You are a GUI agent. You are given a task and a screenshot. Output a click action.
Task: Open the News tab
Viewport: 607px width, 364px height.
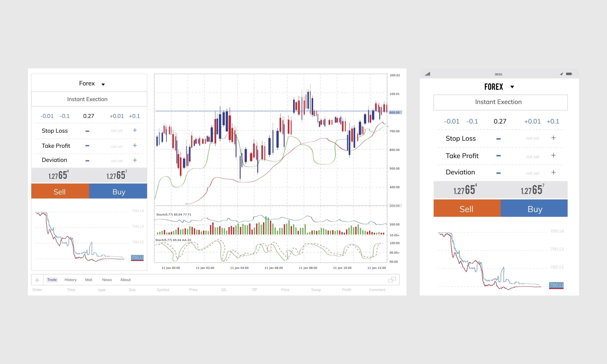click(x=107, y=280)
